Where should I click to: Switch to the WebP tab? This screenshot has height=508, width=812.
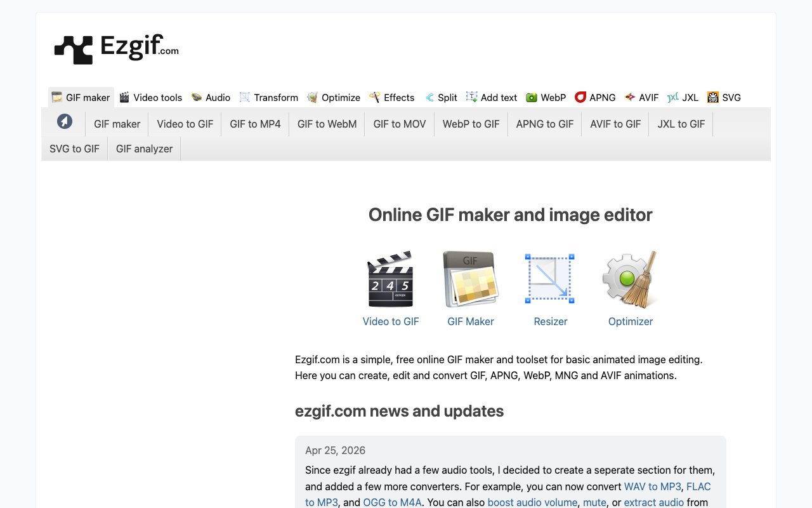tap(546, 97)
